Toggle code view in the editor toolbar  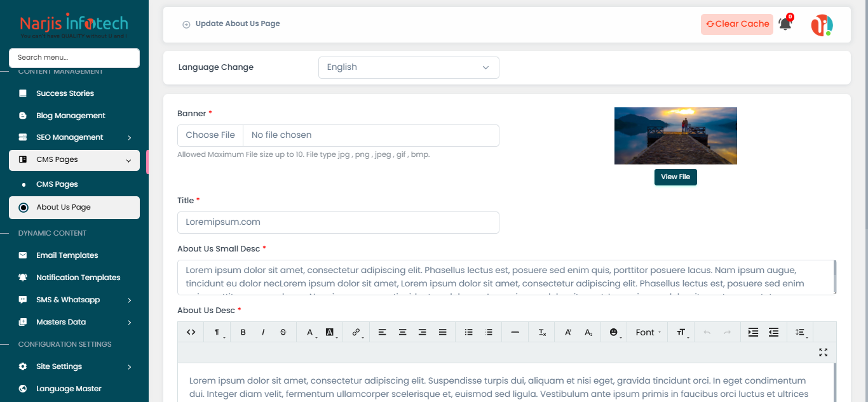pos(191,332)
